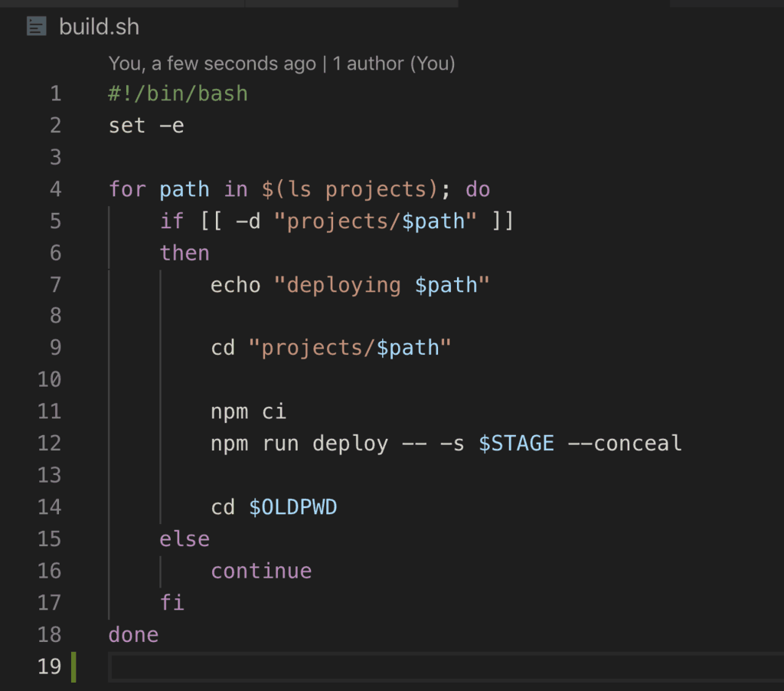Viewport: 784px width, 691px height.
Task: Click the $STAGE variable on line 12
Action: click(516, 444)
